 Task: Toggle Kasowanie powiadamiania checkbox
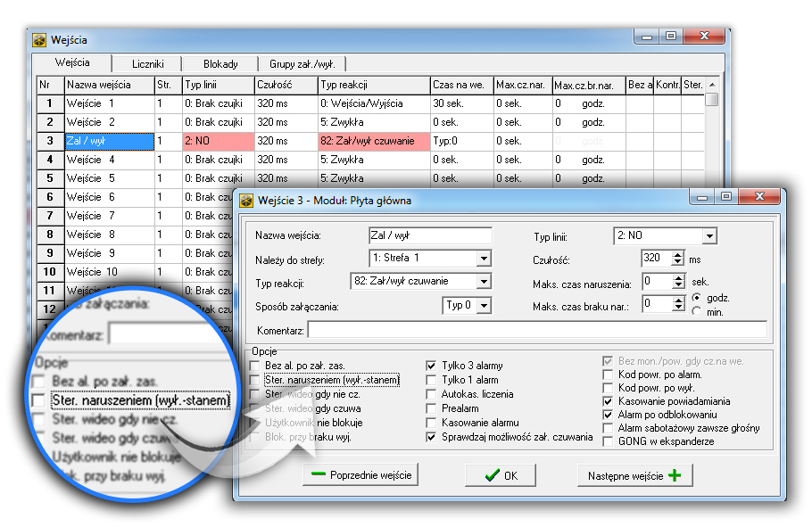pyautogui.click(x=608, y=401)
